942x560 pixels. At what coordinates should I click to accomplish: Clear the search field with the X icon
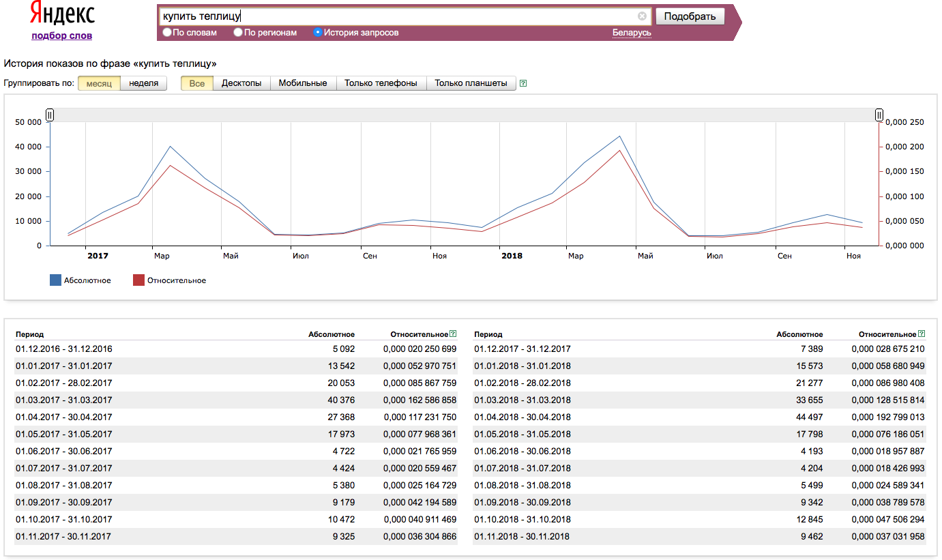coord(642,16)
